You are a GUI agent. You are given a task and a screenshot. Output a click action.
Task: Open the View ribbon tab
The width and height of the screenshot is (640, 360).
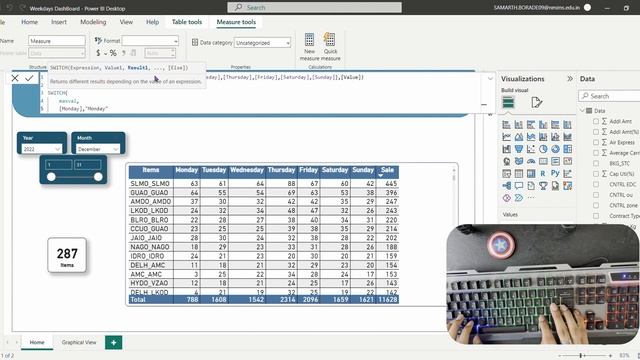click(126, 22)
